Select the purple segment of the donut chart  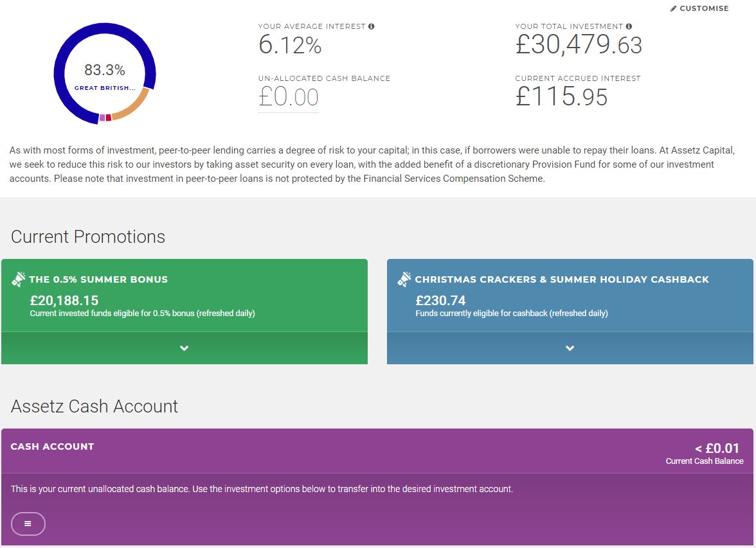102,118
